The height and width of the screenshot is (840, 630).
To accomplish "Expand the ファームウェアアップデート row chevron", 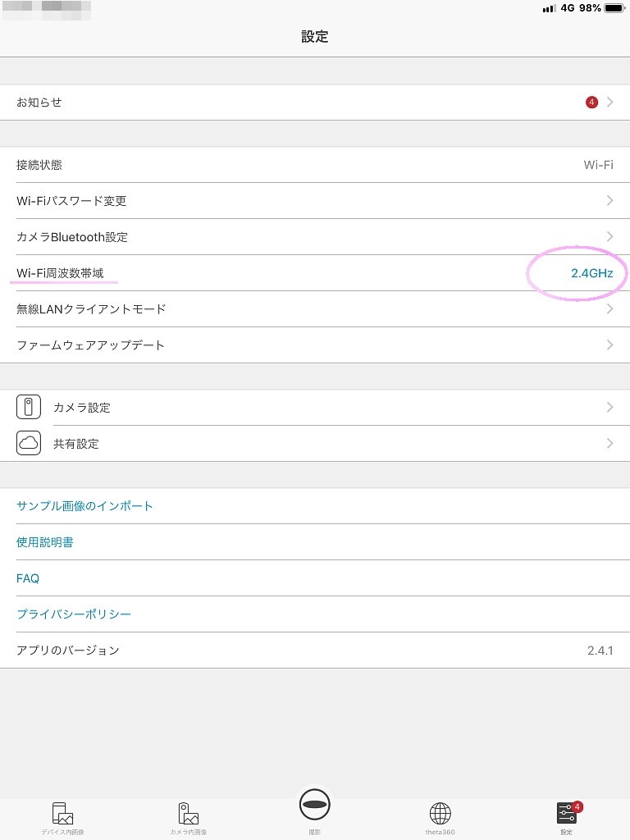I will click(x=609, y=345).
